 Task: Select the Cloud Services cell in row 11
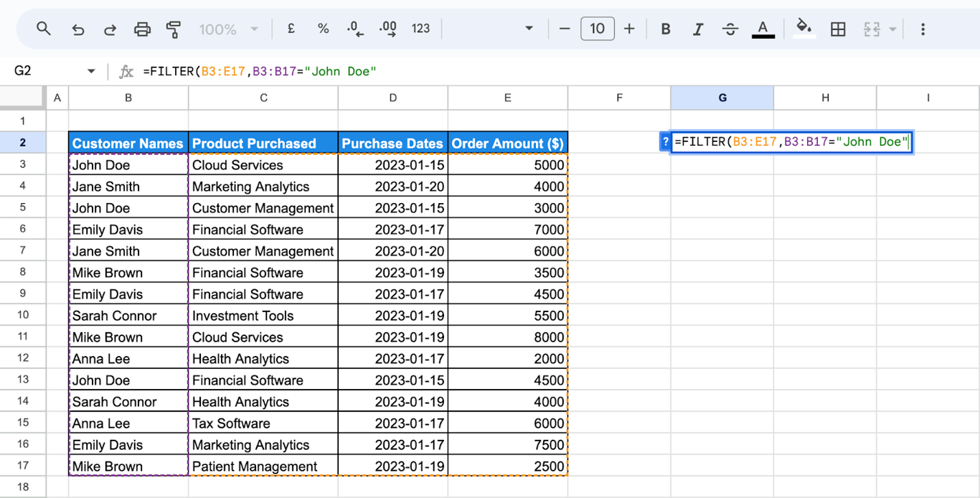coord(263,337)
